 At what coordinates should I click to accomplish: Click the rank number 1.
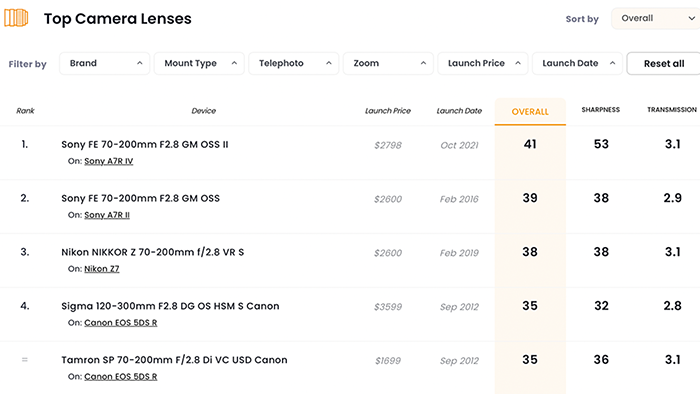(25, 144)
